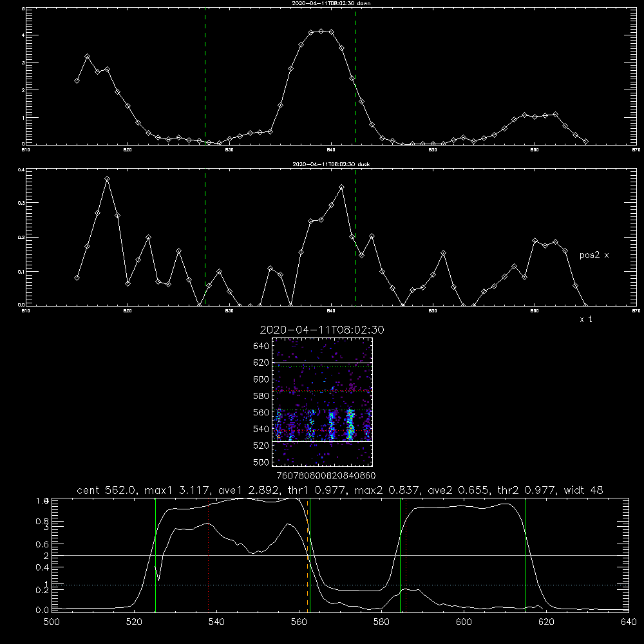The image size is (644, 644).
Task: Click bottom plot y-axis label 0.2
Action: pos(43,590)
